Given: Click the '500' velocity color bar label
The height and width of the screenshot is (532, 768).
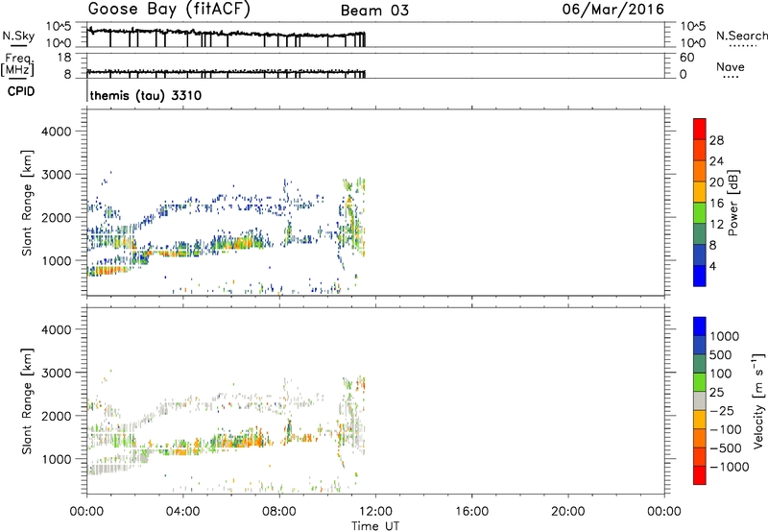Looking at the screenshot, I should [721, 355].
